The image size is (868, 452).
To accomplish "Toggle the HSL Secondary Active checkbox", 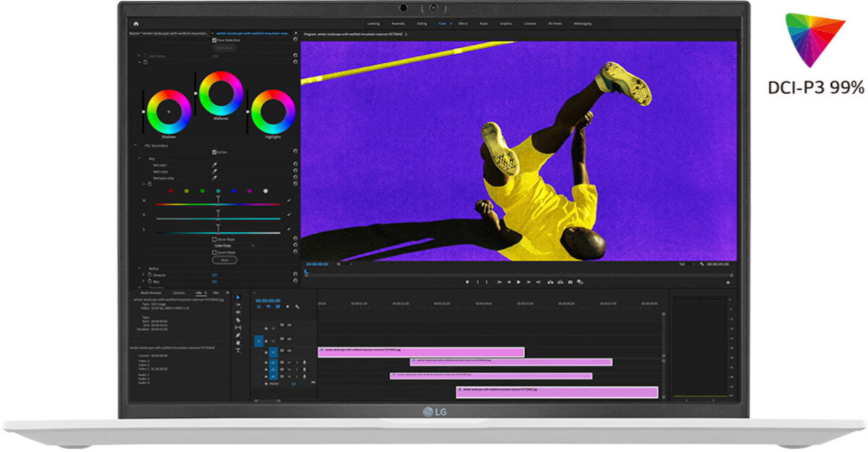I will [x=214, y=152].
